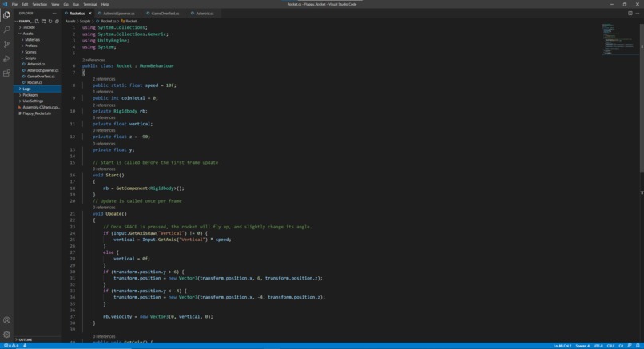Screen dimensions: 644x349
Task: Expand the Prefabs folder
Action: [31, 46]
